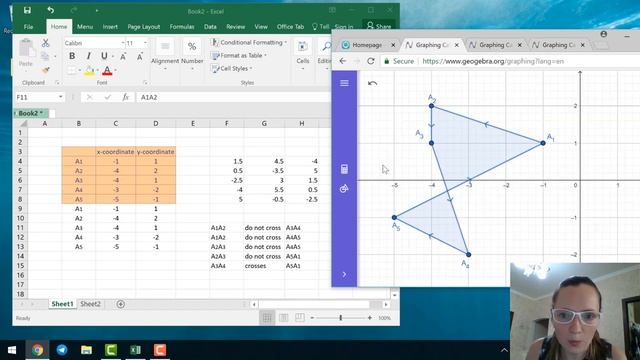640x360 pixels.
Task: Open Conditional Formatting menu
Action: [249, 42]
